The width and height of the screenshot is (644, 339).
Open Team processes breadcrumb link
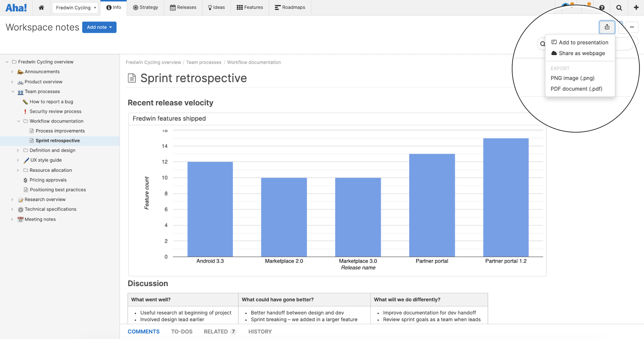click(x=204, y=62)
